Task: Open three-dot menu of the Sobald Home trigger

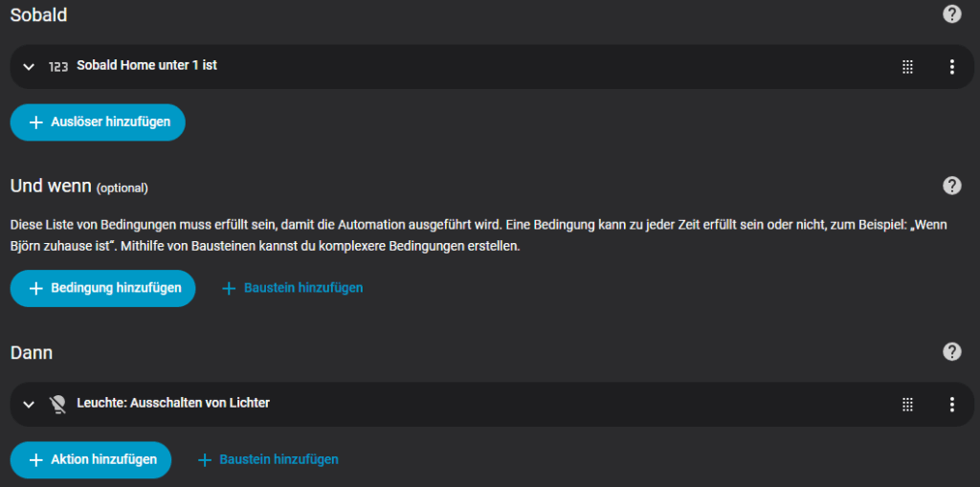Action: [951, 67]
